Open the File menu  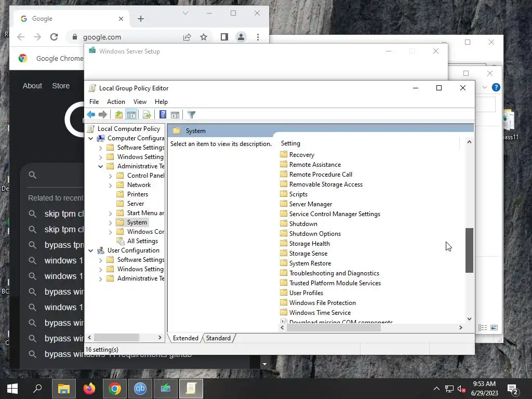pos(94,102)
